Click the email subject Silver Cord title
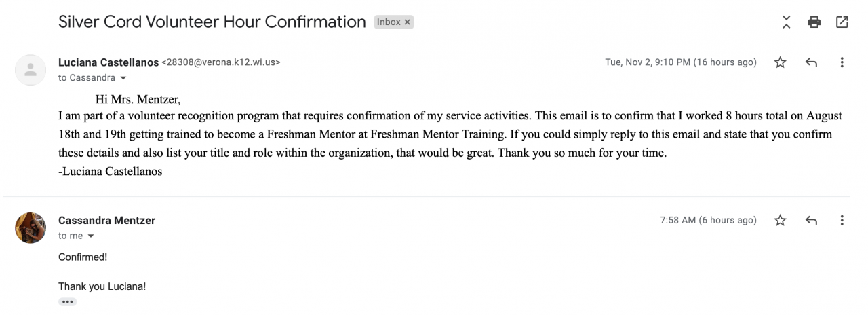The height and width of the screenshot is (315, 868). pyautogui.click(x=212, y=22)
